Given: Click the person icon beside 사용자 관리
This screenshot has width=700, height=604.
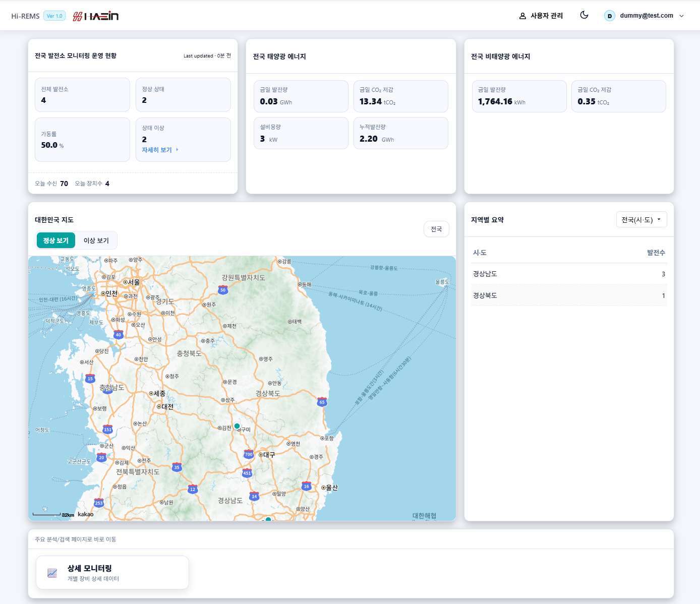Looking at the screenshot, I should (x=522, y=16).
